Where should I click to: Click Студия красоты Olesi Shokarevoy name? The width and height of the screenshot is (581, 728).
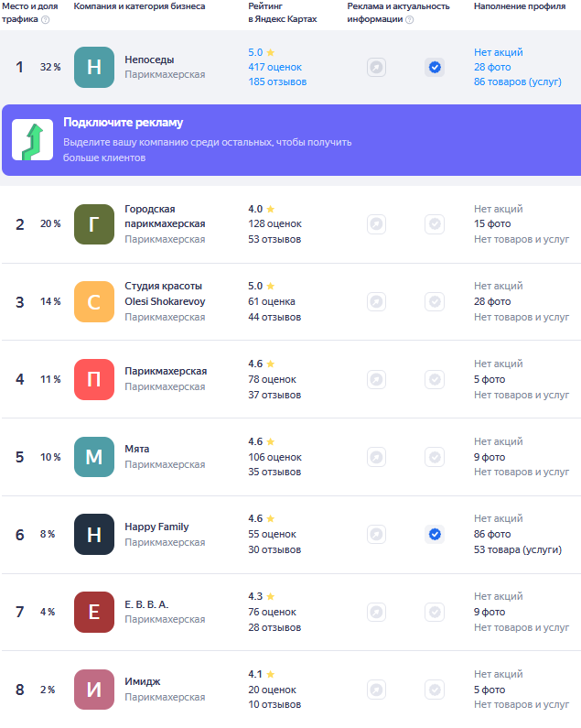pyautogui.click(x=165, y=294)
